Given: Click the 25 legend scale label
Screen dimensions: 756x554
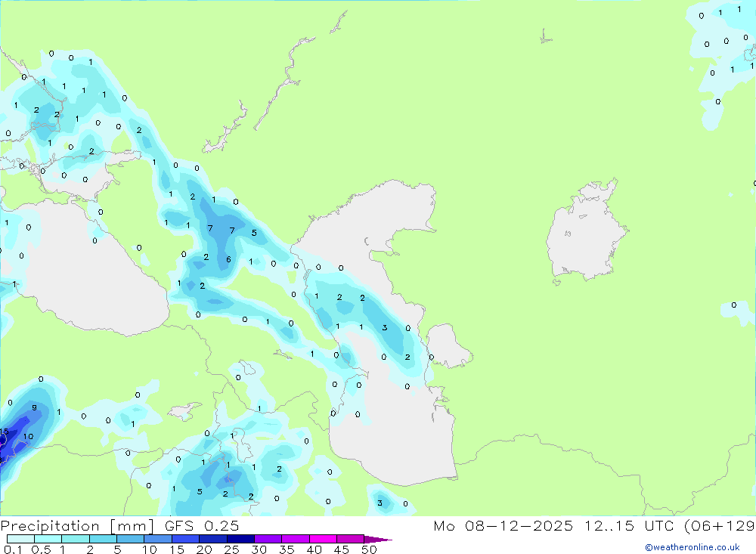Looking at the screenshot, I should click(x=231, y=549).
